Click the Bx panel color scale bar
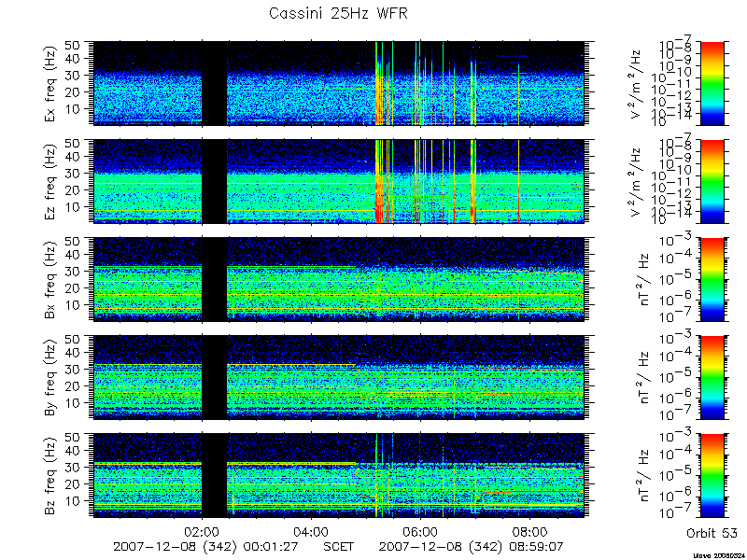747x560 pixels. point(712,279)
